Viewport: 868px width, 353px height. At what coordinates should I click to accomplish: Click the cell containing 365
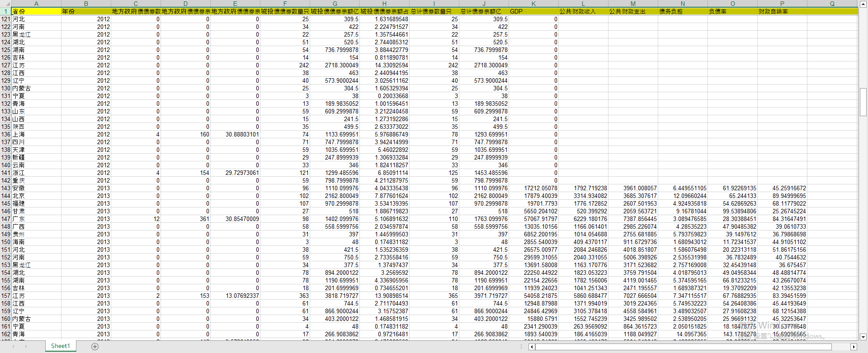[434, 296]
